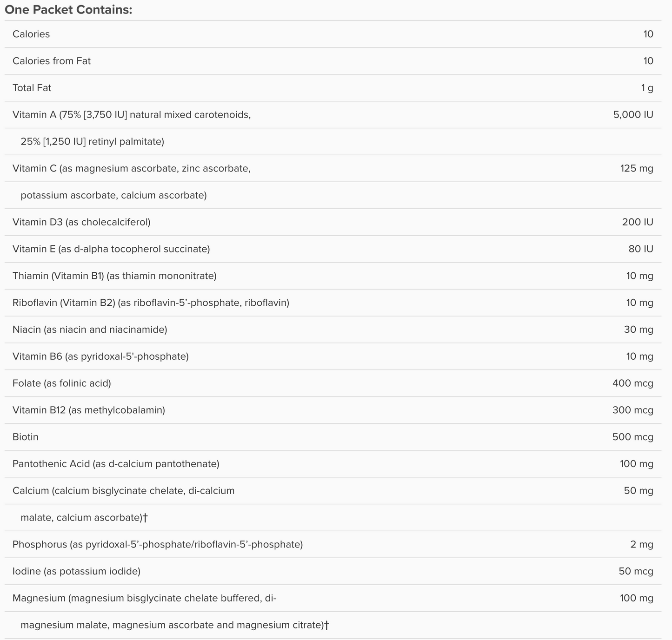Click the Magnesium 100 mg value
Viewport: 672px width, 640px height.
tap(636, 598)
